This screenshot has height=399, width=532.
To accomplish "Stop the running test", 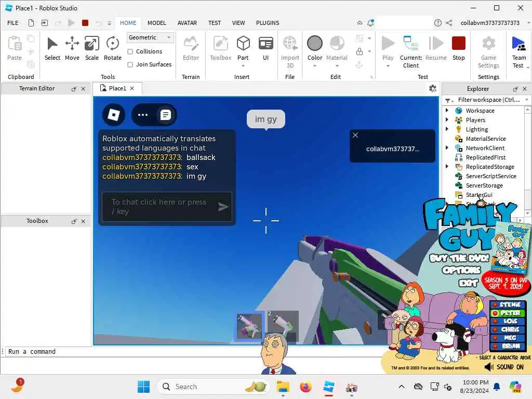I will point(458,48).
